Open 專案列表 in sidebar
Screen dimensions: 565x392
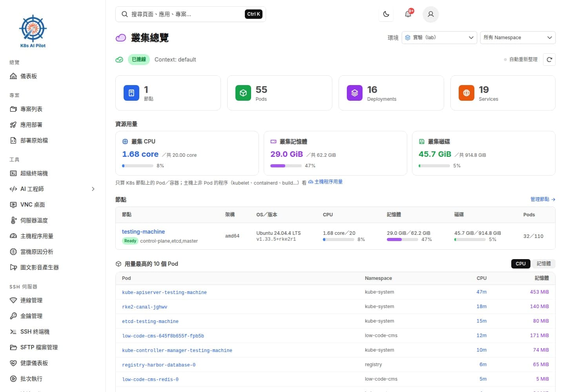(53, 109)
